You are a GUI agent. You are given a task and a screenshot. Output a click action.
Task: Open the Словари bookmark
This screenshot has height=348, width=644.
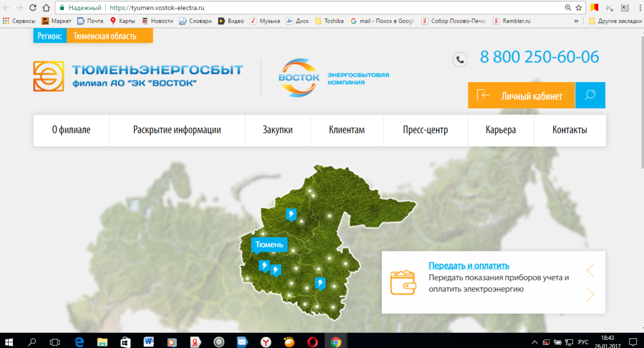(x=196, y=21)
